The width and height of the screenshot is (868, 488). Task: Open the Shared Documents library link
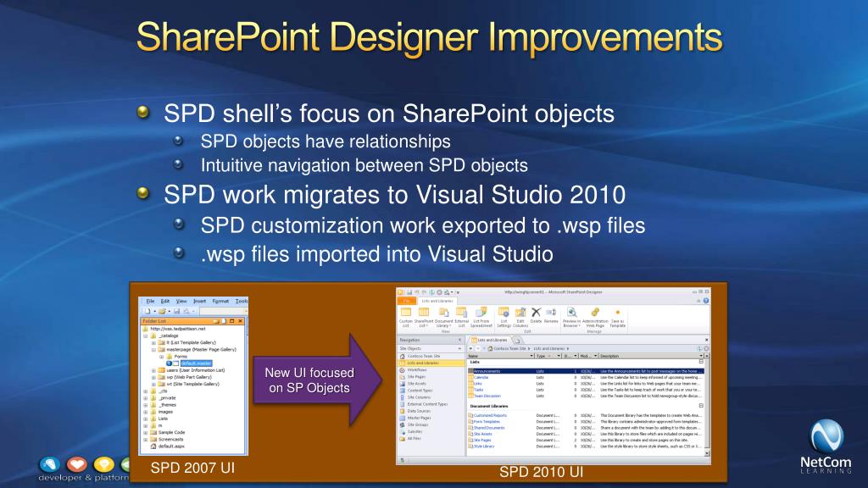(489, 428)
